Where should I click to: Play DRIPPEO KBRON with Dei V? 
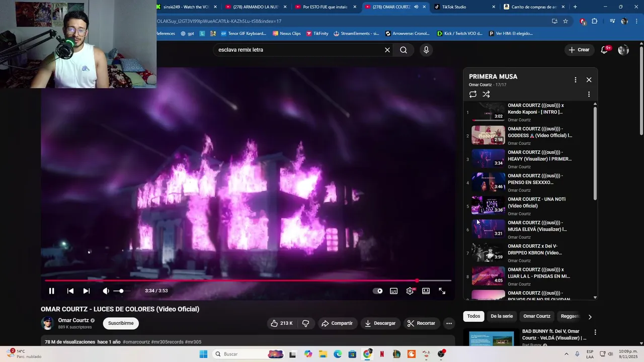528,253
